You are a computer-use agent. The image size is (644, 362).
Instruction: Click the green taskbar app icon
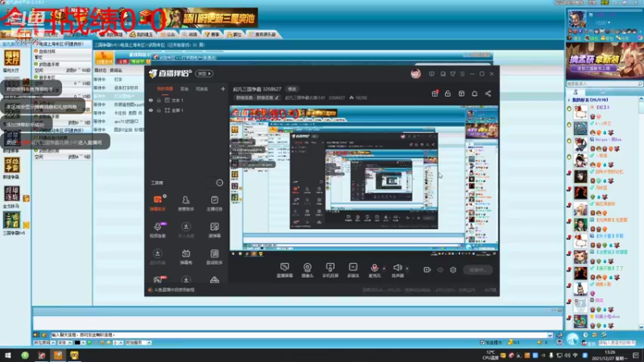coord(25,355)
